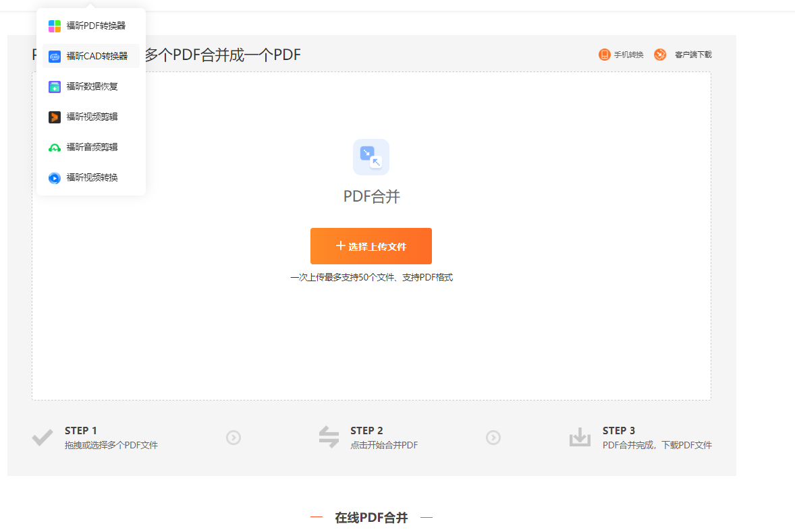Open the 手机转换 link
Image resolution: width=795 pixels, height=532 pixels.
click(629, 55)
